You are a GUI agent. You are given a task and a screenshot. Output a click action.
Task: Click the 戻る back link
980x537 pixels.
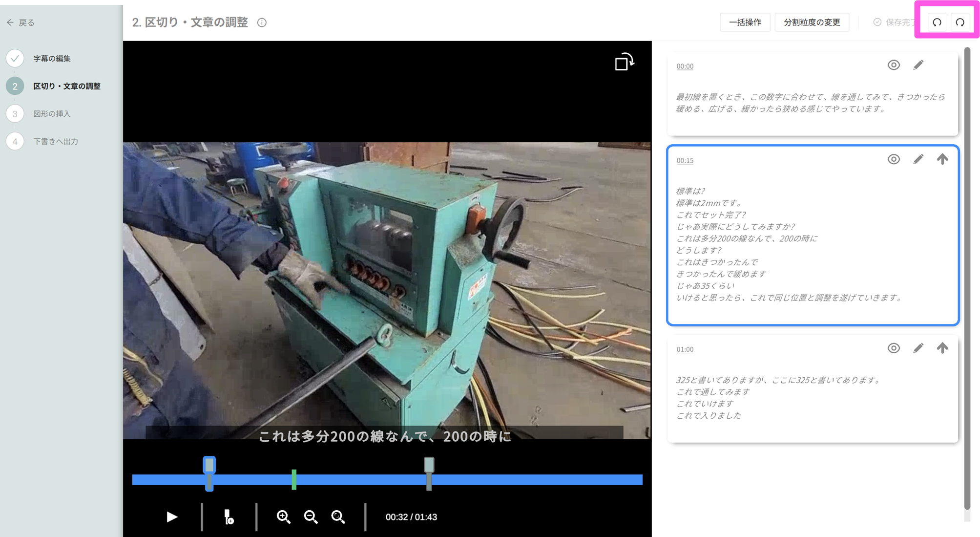click(21, 22)
